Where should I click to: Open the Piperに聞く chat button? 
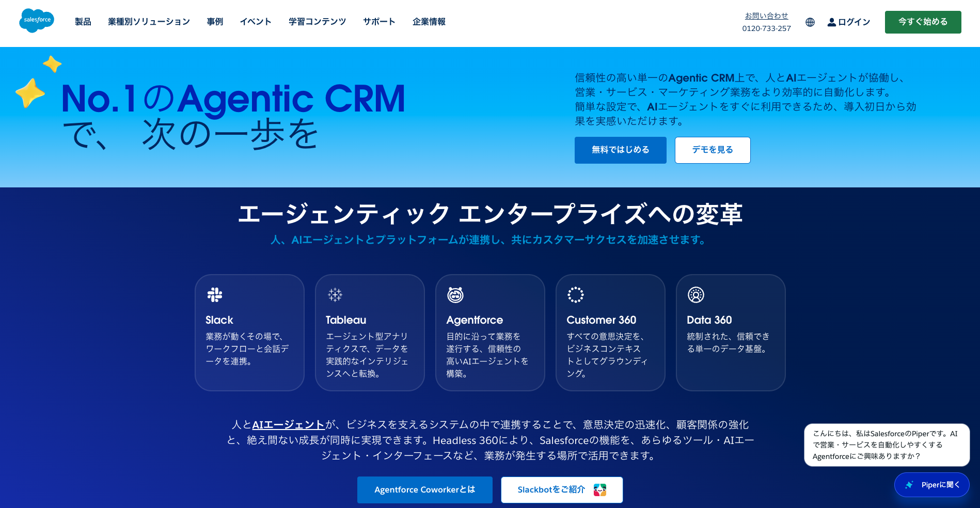click(932, 485)
